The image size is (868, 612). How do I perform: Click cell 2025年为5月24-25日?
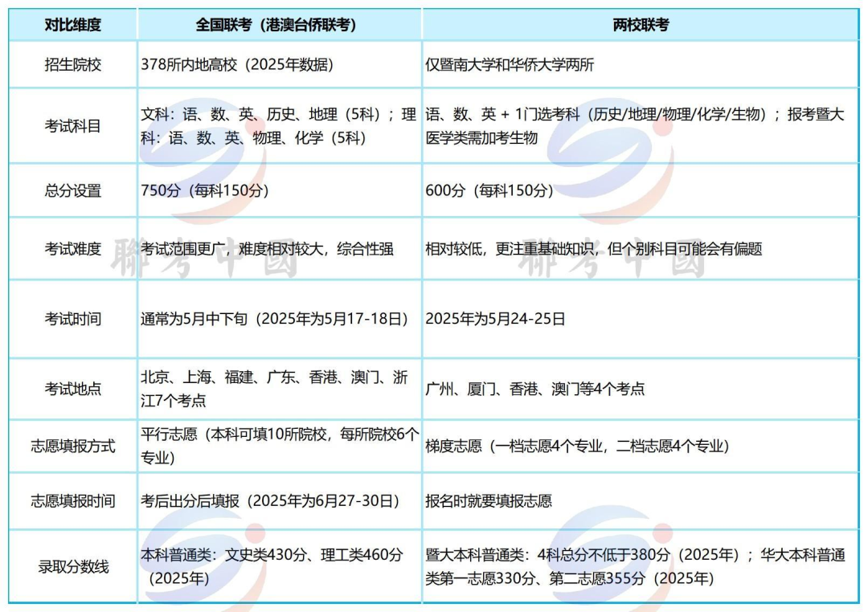coord(641,319)
